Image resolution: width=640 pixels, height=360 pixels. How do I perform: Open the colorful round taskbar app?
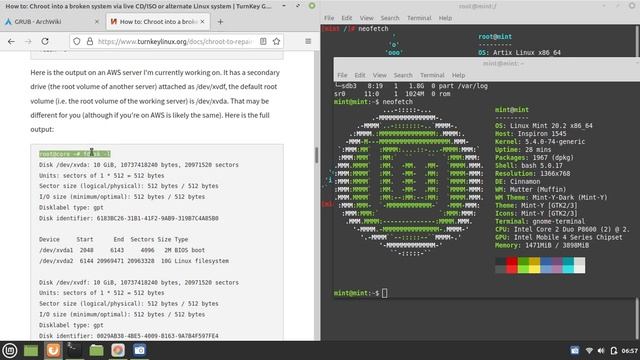[x=118, y=350]
